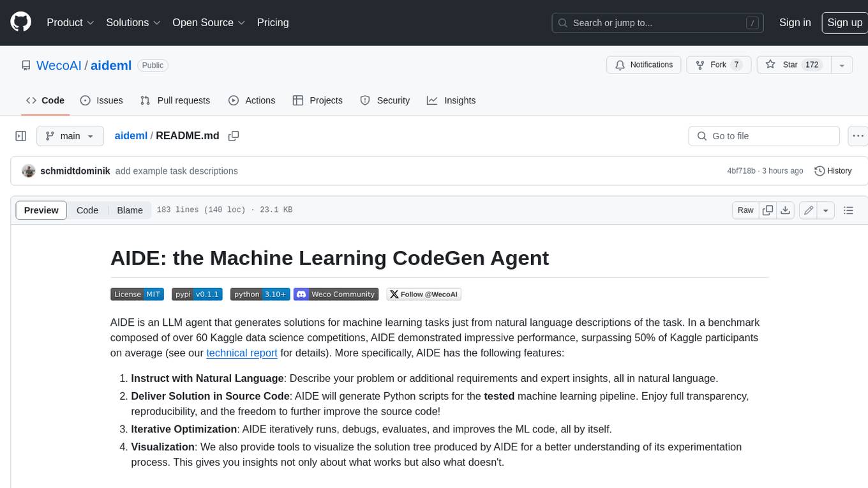Expand the file tree side panel
The height and width of the screenshot is (488, 868).
coord(21,136)
